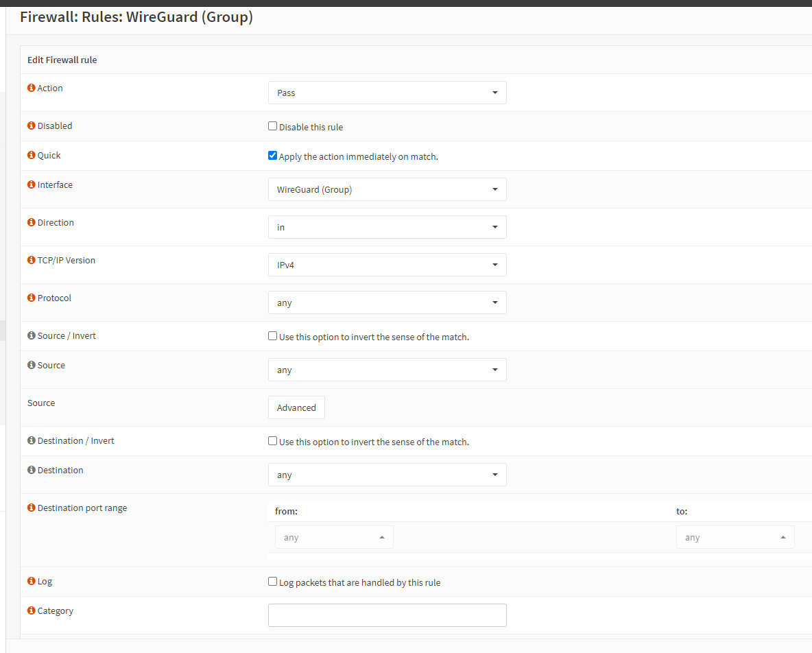The image size is (812, 653).
Task: Click the info icon next to Quick
Action: [x=31, y=155]
